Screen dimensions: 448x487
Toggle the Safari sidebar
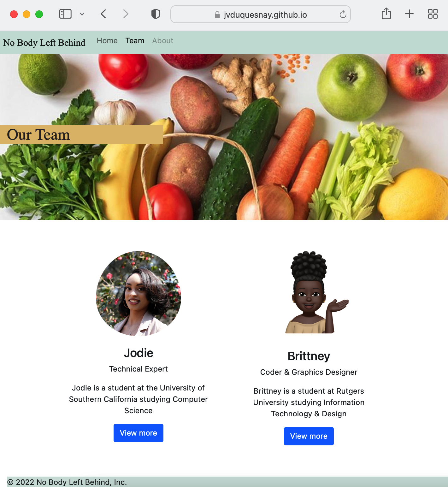point(65,14)
